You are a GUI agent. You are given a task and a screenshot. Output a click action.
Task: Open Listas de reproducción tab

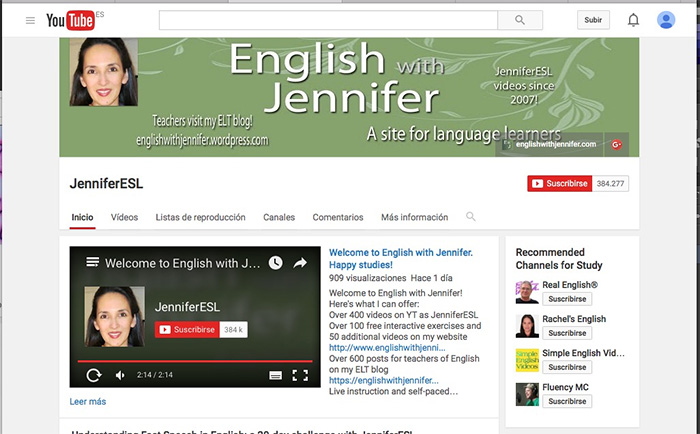pyautogui.click(x=200, y=217)
